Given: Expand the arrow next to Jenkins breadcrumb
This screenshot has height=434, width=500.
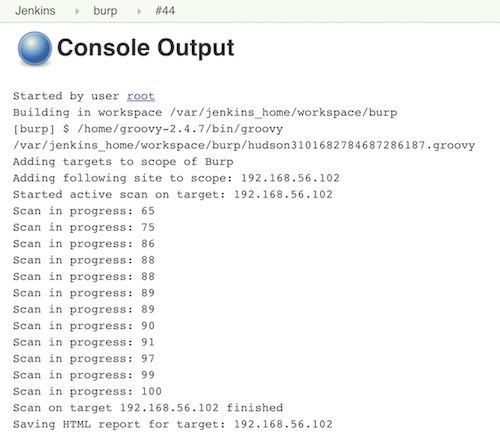Looking at the screenshot, I should 77,11.
